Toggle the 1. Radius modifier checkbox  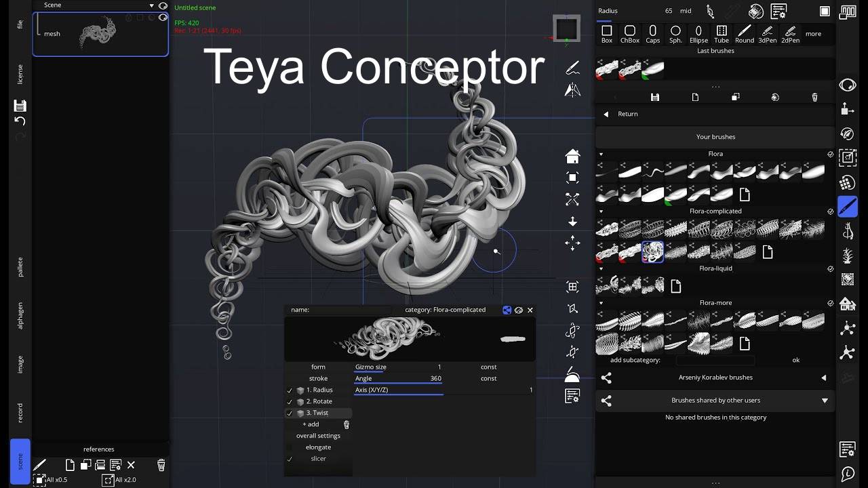tap(290, 390)
